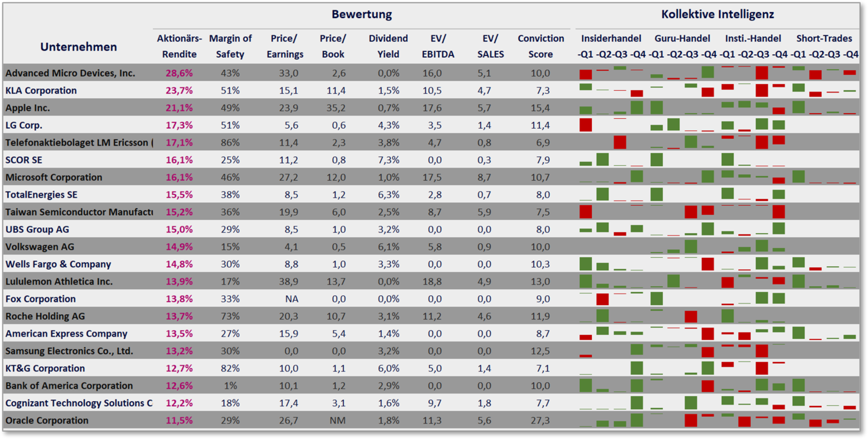Click LG Corp.'s red Insiderhandel Q1 bar
The width and height of the screenshot is (868, 439).
pyautogui.click(x=585, y=125)
